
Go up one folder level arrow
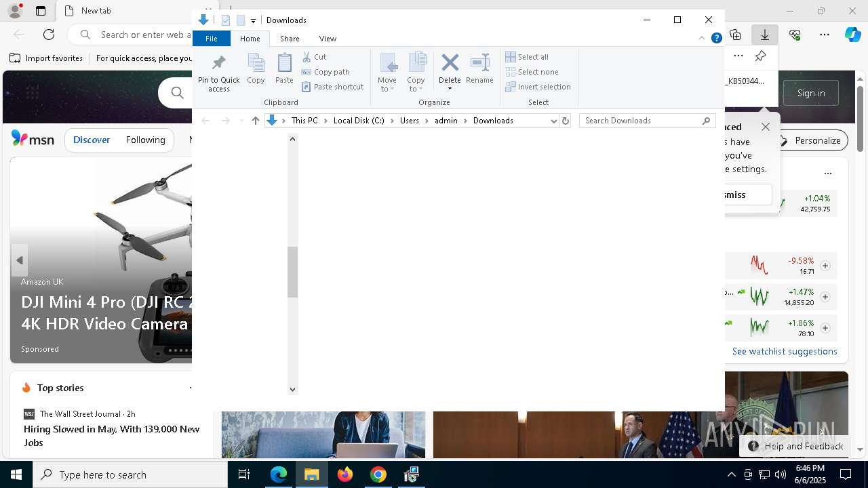255,121
